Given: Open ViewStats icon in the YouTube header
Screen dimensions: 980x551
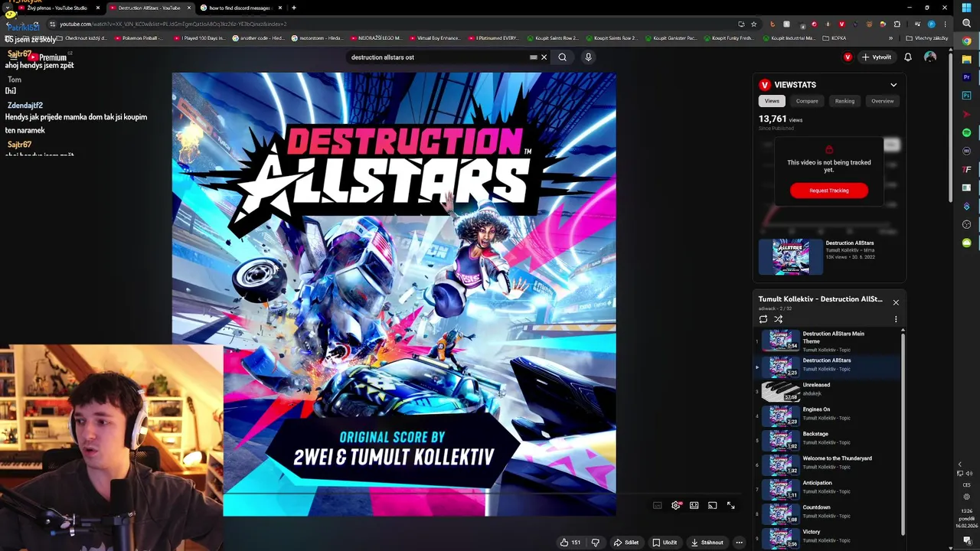Looking at the screenshot, I should 848,57.
